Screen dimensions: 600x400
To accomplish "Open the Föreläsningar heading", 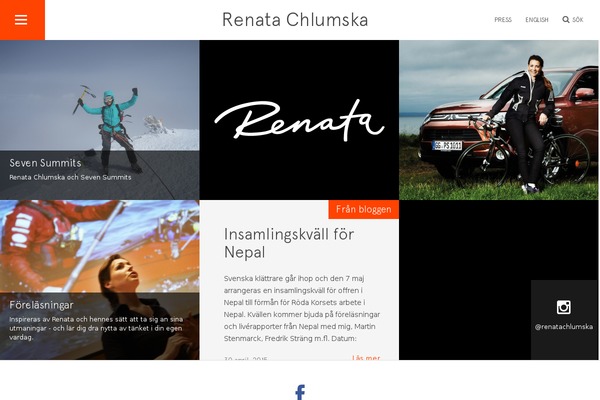I will coord(41,305).
